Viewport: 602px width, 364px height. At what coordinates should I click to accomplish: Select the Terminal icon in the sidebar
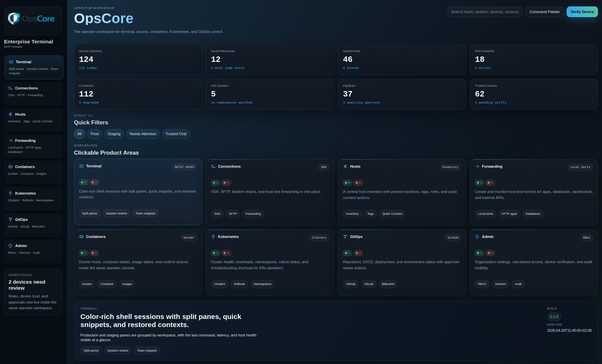11,62
